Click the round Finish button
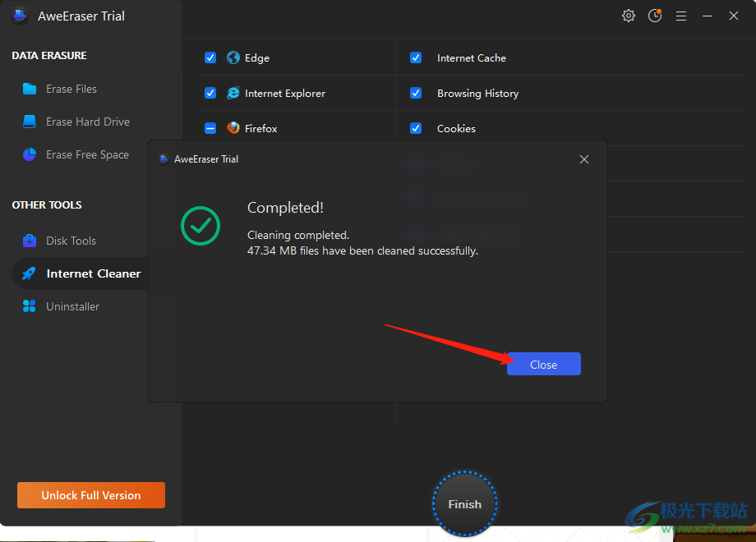This screenshot has width=756, height=542. 465,504
